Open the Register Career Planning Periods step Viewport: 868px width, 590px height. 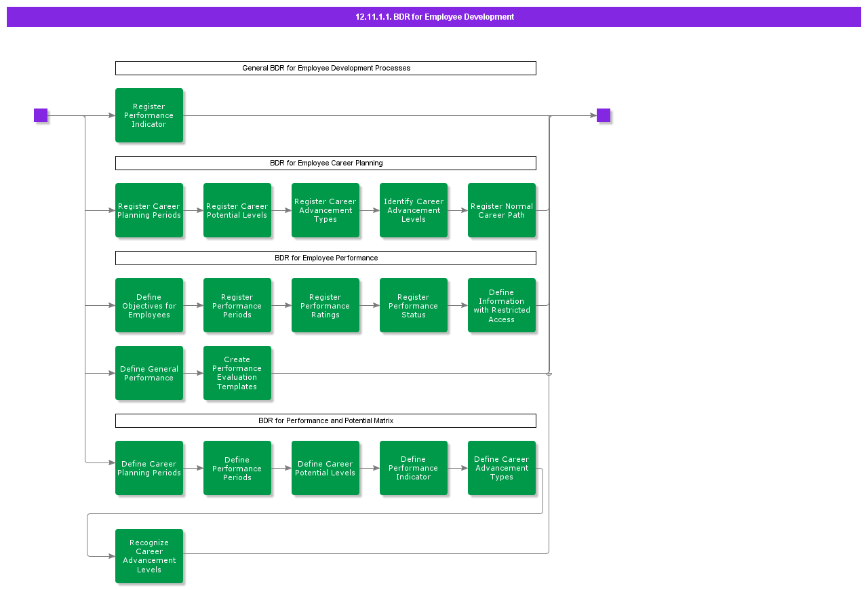click(149, 210)
